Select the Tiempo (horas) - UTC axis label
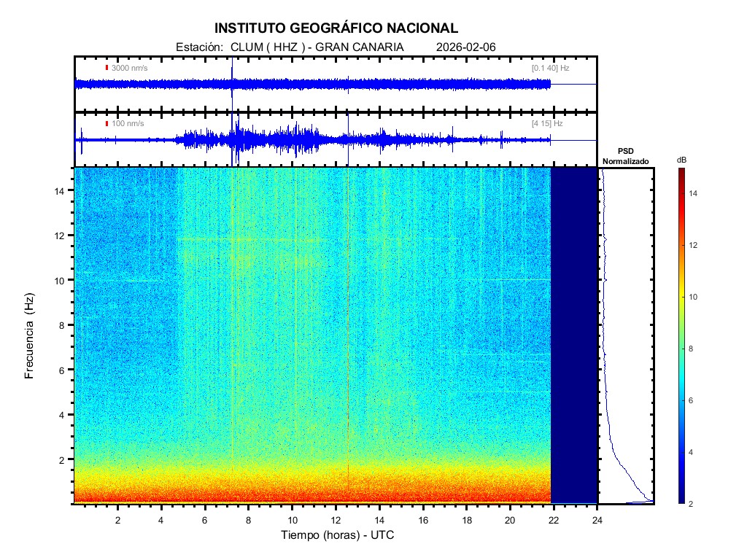 coord(338,535)
